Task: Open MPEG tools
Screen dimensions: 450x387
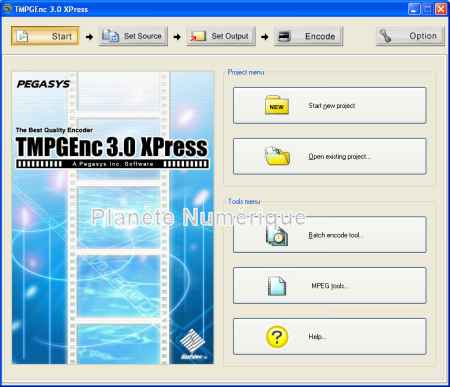Action: [330, 286]
